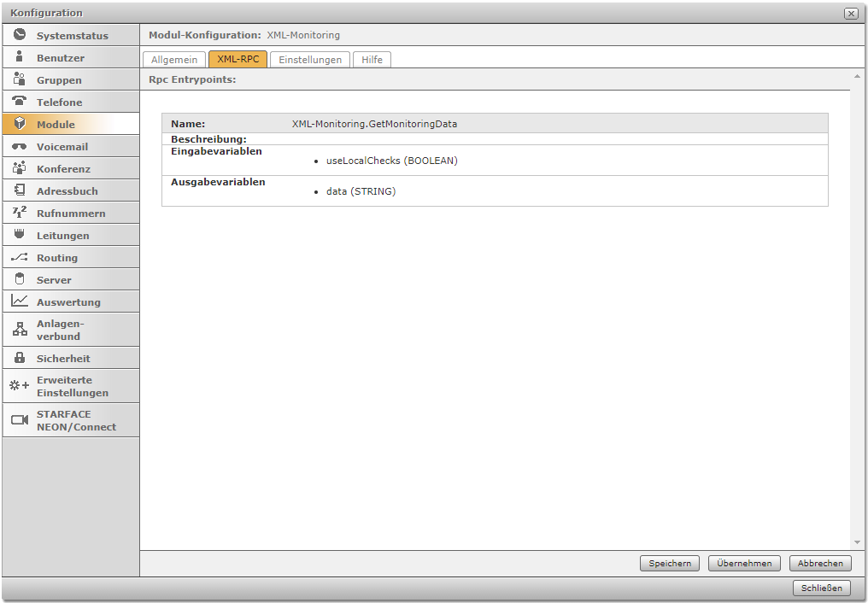Close the dialog with Schließen button
The width and height of the screenshot is (868, 603).
coord(822,588)
